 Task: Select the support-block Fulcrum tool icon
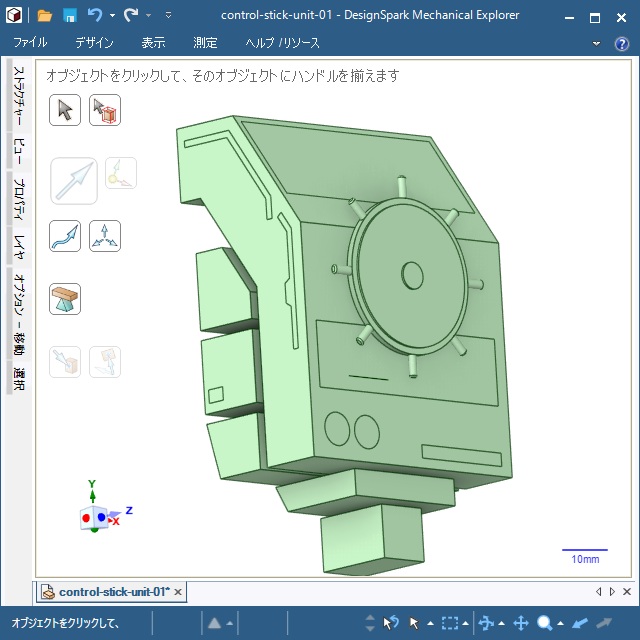coord(65,298)
